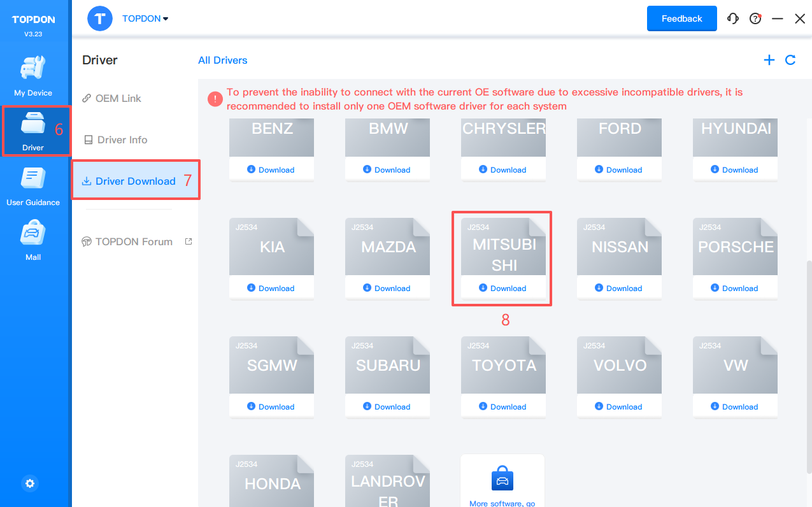Expand the TOPDON account dropdown
Screen dimensions: 812x507
145,18
